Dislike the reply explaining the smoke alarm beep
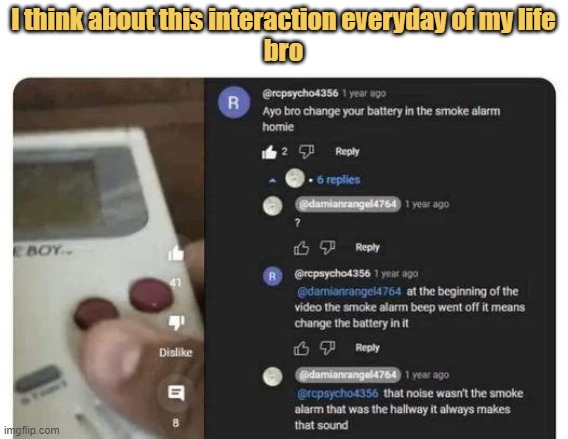This screenshot has height=439, width=568. 327,348
